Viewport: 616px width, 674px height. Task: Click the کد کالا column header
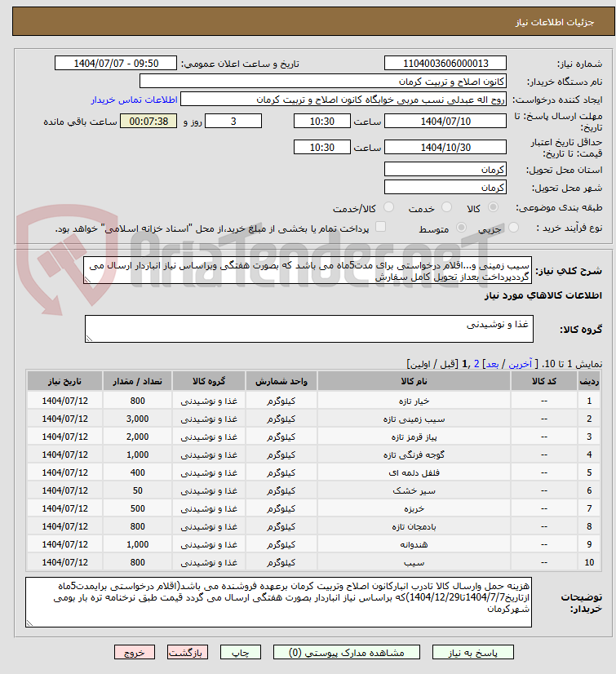point(543,381)
